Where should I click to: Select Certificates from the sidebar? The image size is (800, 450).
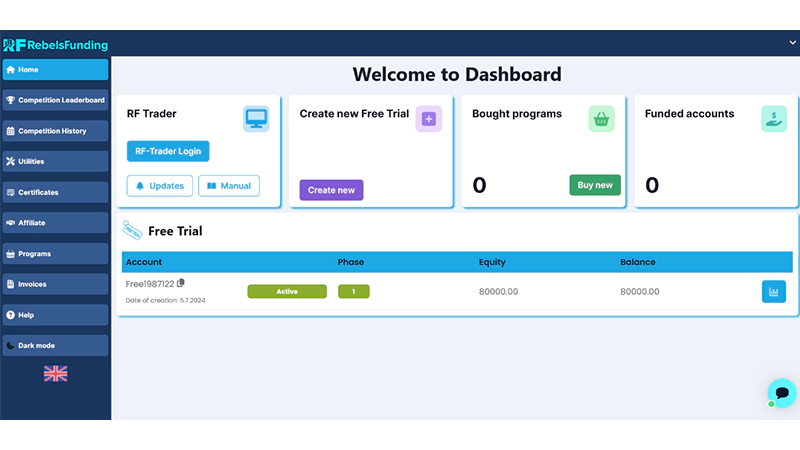click(x=55, y=192)
